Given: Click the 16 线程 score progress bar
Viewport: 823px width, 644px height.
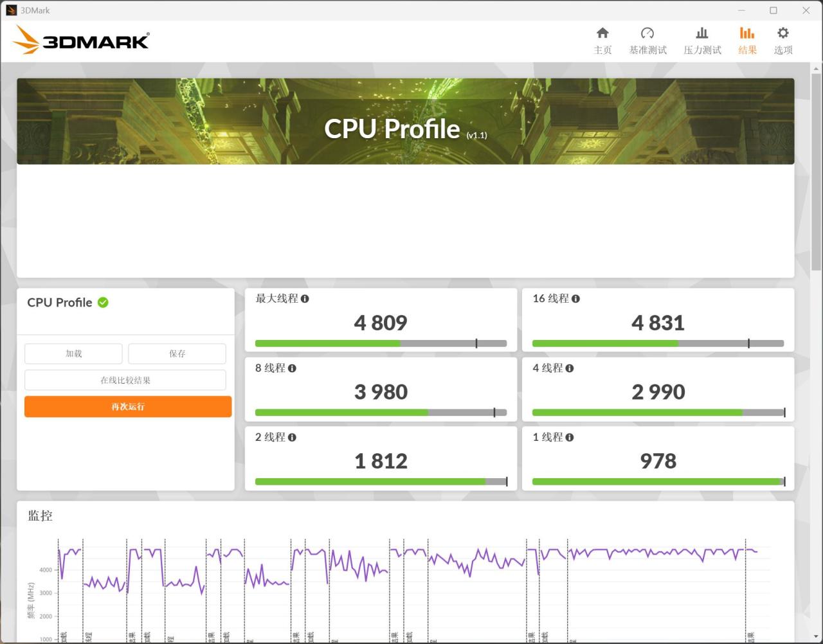Looking at the screenshot, I should [658, 343].
